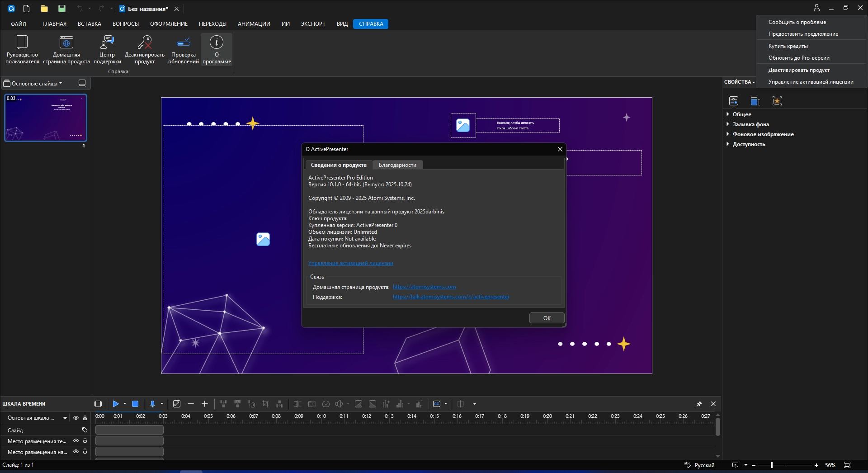868x473 pixels.
Task: Open the atomisystems.com home page link
Action: click(424, 287)
